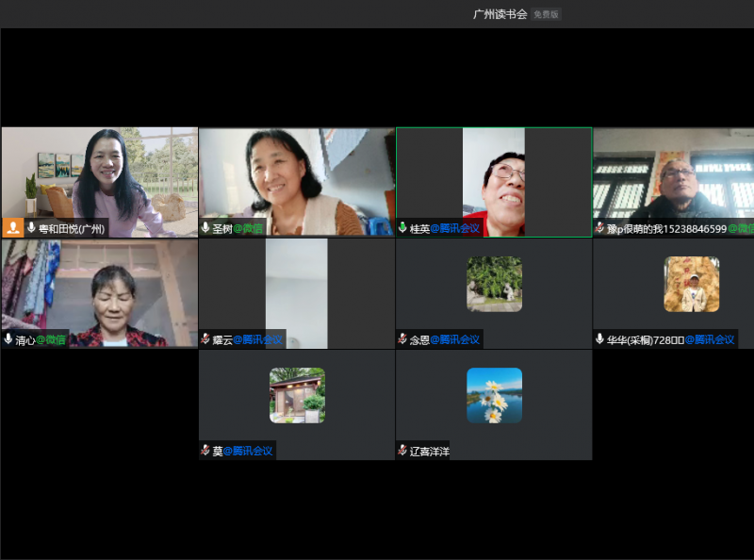Select 莫's cabin avatar picture
754x560 pixels.
pyautogui.click(x=297, y=395)
